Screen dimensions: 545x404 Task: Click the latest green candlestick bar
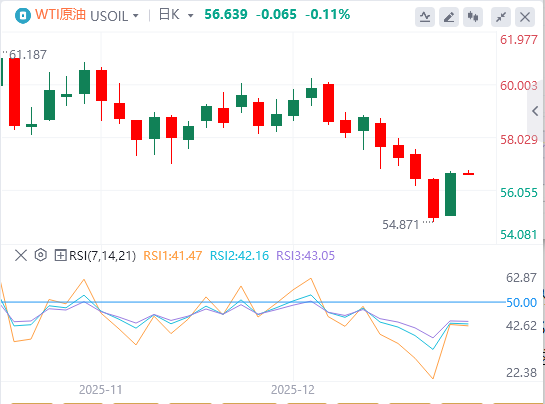click(x=450, y=194)
